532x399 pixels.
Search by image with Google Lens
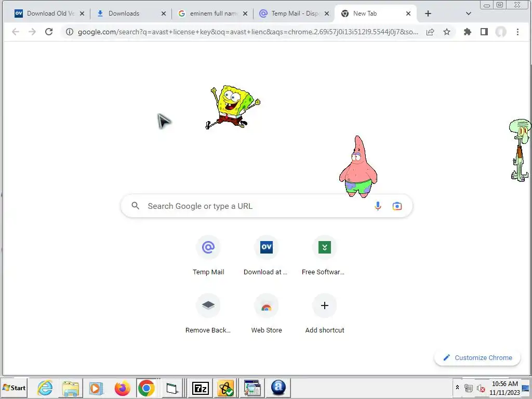[397, 206]
